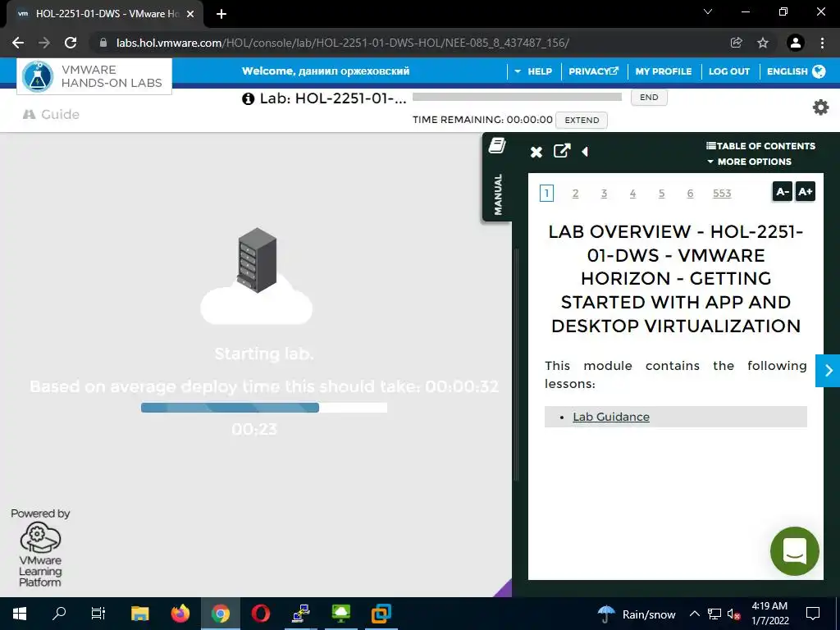840x630 pixels.
Task: Go to manual page 3
Action: [604, 194]
